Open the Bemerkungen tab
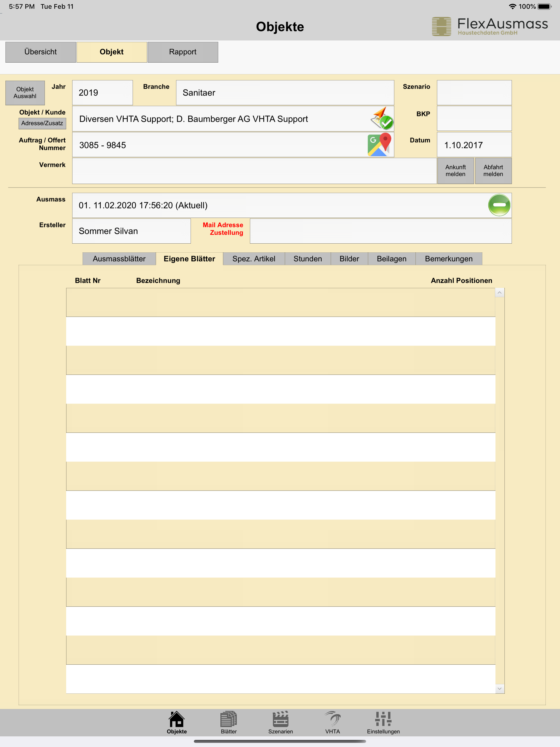 (449, 259)
